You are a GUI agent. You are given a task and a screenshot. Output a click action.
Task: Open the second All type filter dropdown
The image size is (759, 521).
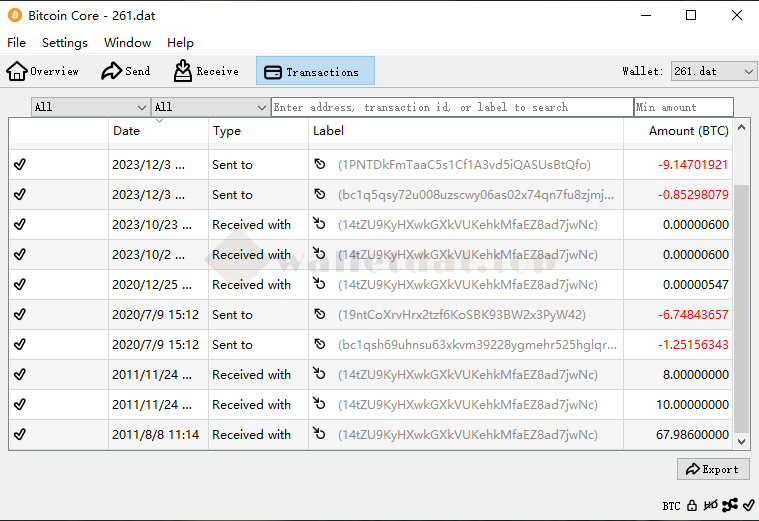coord(210,107)
